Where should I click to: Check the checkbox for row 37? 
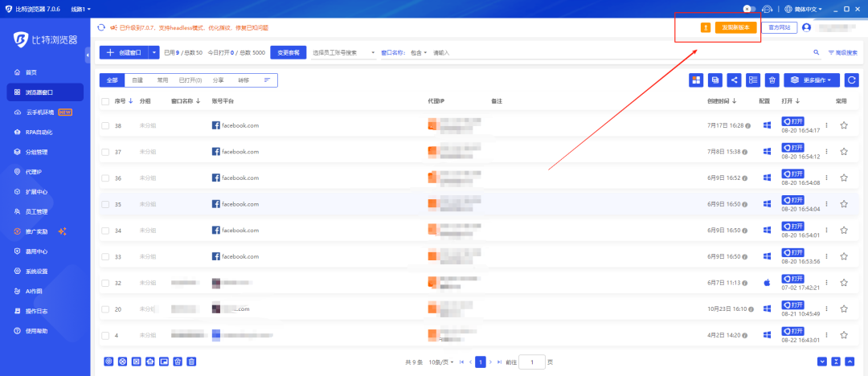point(105,152)
